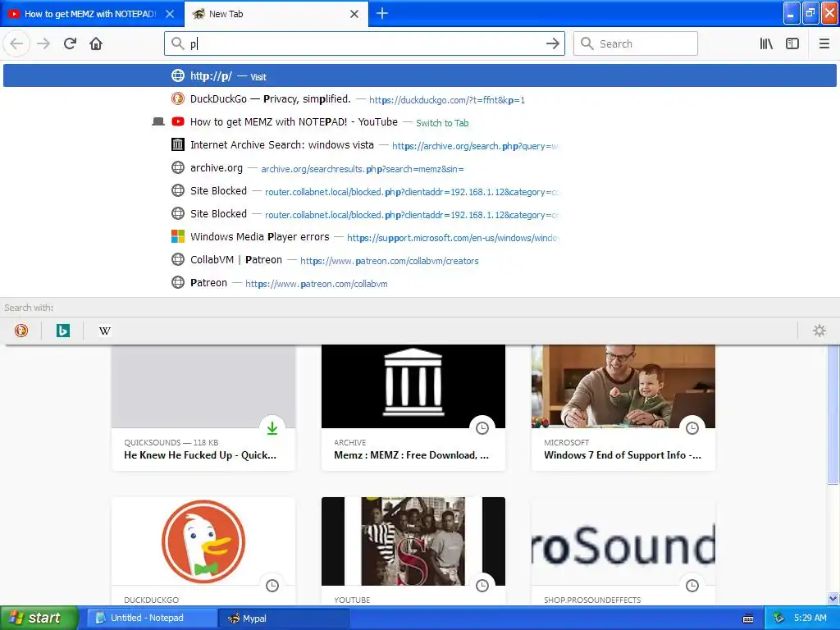Search with the DuckDuckGo one-off icon
840x630 pixels.
[x=21, y=331]
